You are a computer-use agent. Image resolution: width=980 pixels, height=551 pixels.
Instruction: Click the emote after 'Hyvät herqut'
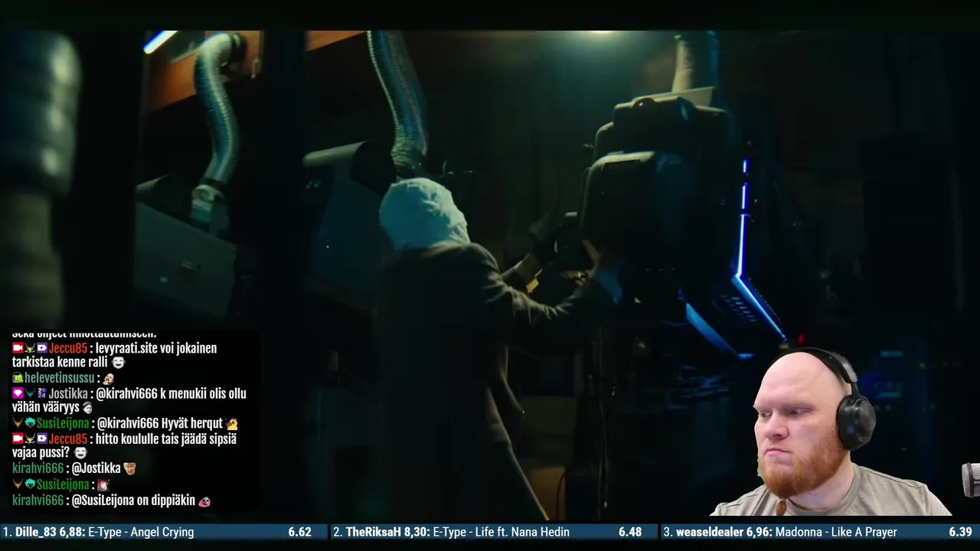coord(232,423)
